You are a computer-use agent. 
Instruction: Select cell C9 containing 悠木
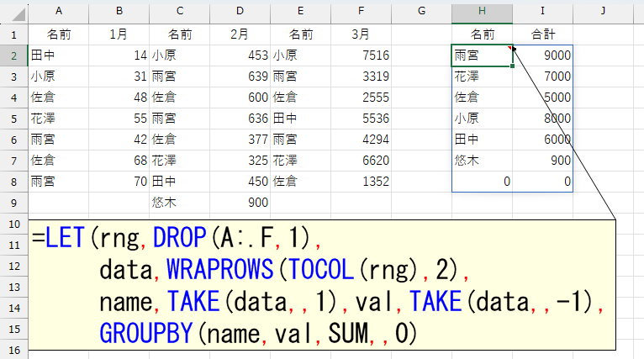click(179, 203)
